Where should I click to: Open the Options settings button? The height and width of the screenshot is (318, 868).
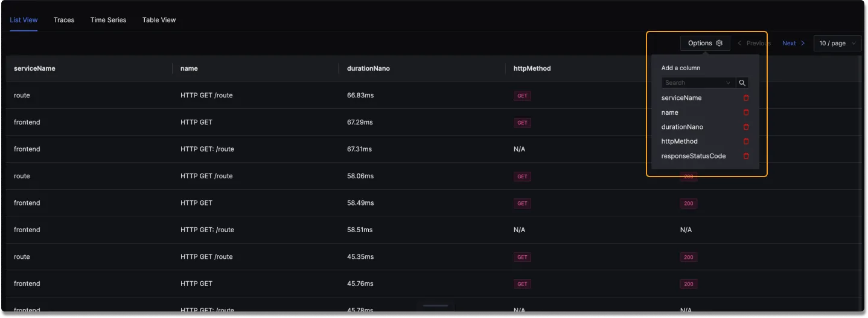click(x=705, y=43)
